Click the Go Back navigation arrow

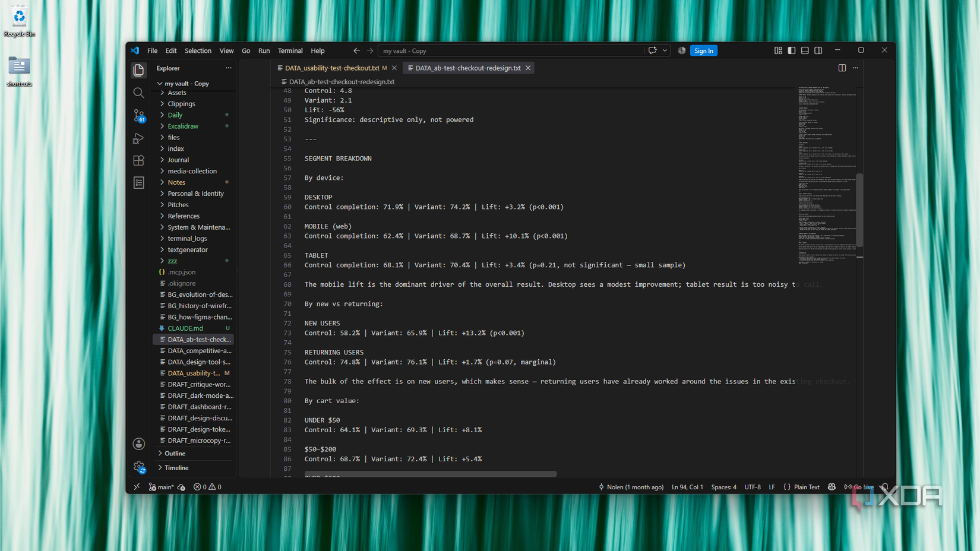click(x=356, y=51)
